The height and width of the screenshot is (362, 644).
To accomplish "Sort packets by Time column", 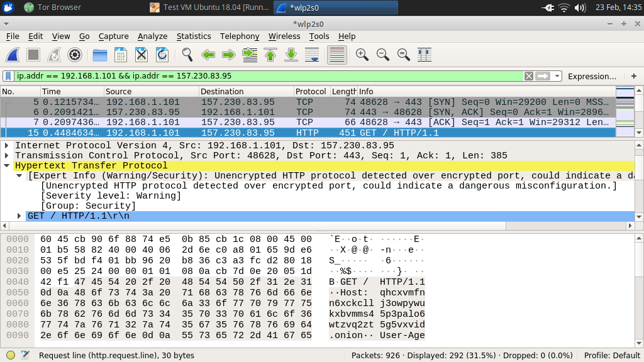I will pyautogui.click(x=72, y=92).
